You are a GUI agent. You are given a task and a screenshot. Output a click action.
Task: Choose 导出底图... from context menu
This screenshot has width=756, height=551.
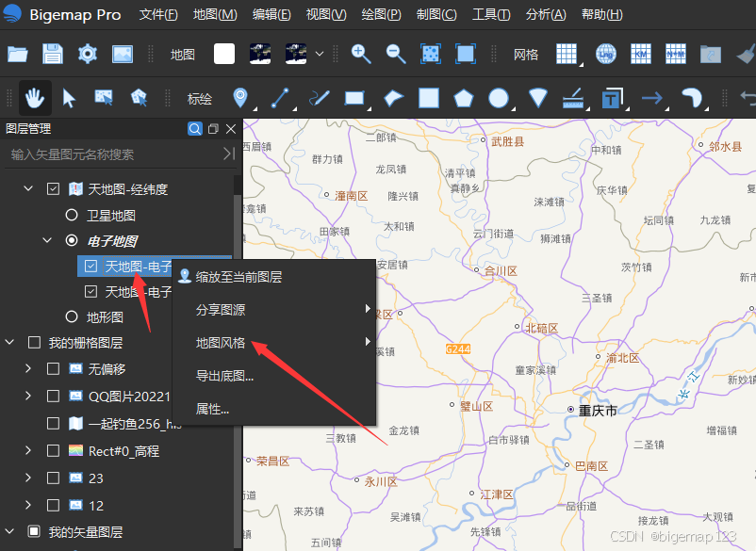(x=274, y=376)
